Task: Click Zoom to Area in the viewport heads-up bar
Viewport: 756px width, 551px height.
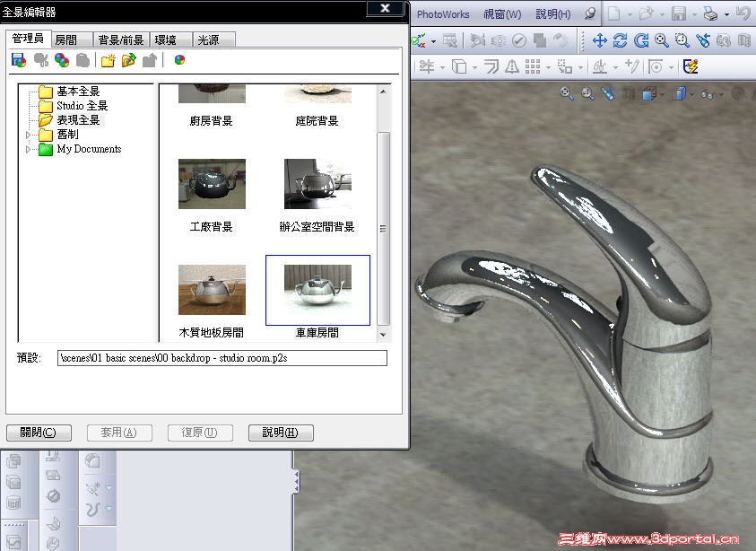Action: point(587,93)
